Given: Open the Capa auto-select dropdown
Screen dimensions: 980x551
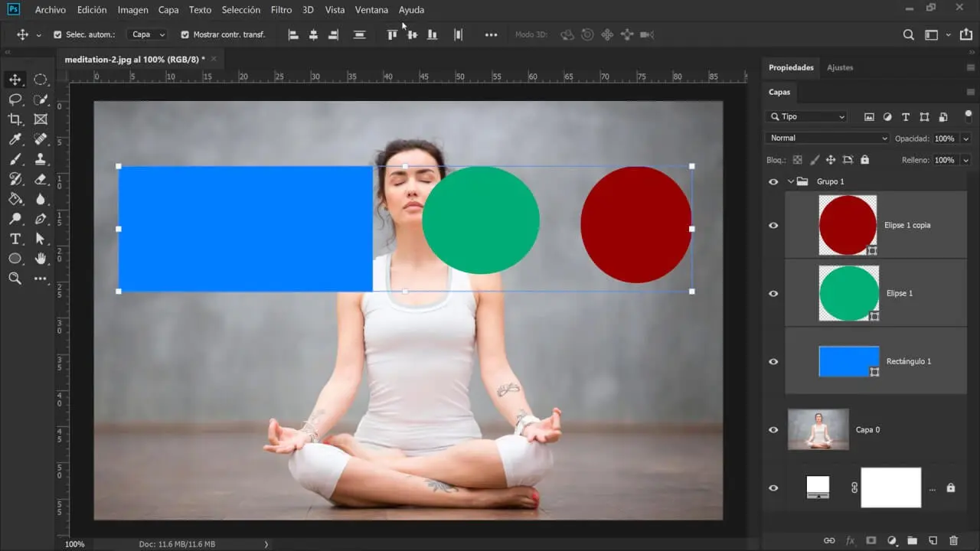Looking at the screenshot, I should pyautogui.click(x=148, y=34).
